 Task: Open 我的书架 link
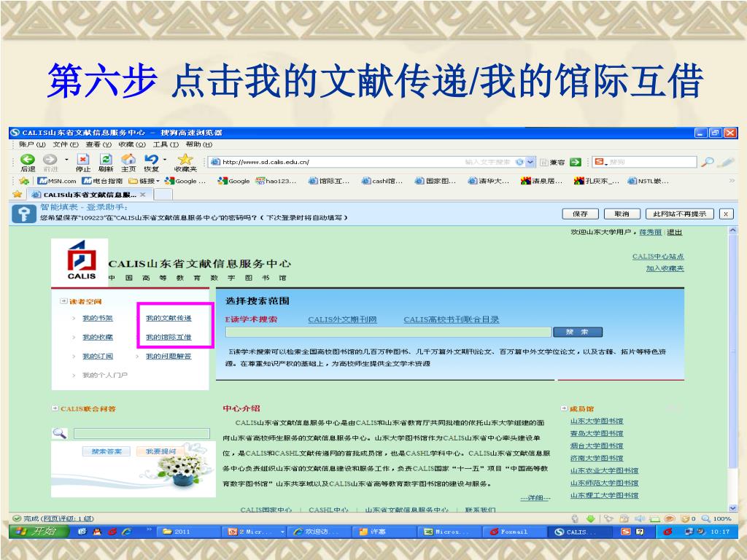coord(98,318)
